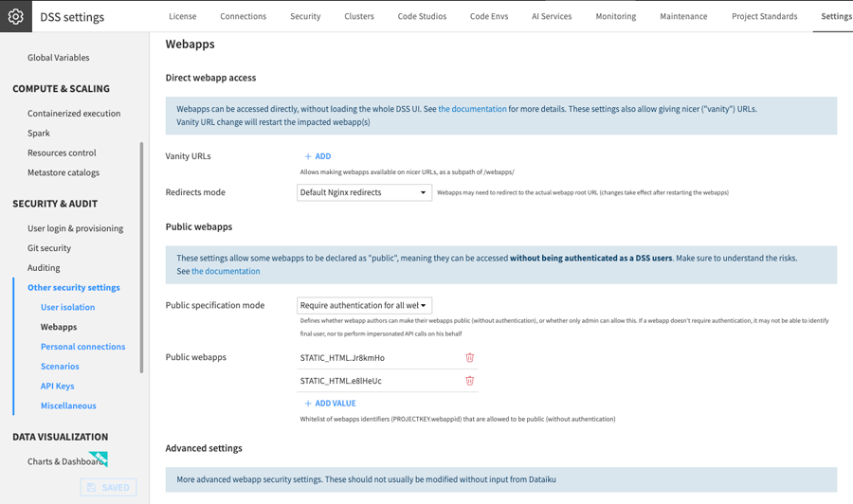Switch to the Clusters tab

coord(359,16)
